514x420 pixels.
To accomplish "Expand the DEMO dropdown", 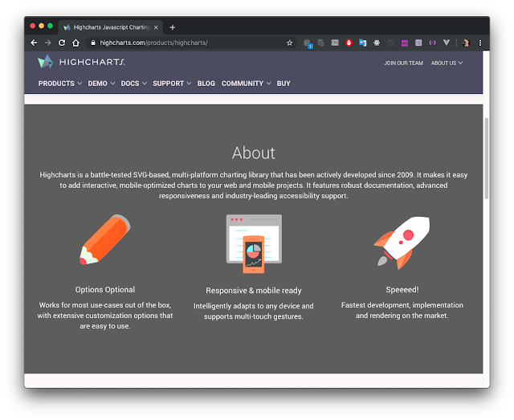I will pos(101,84).
